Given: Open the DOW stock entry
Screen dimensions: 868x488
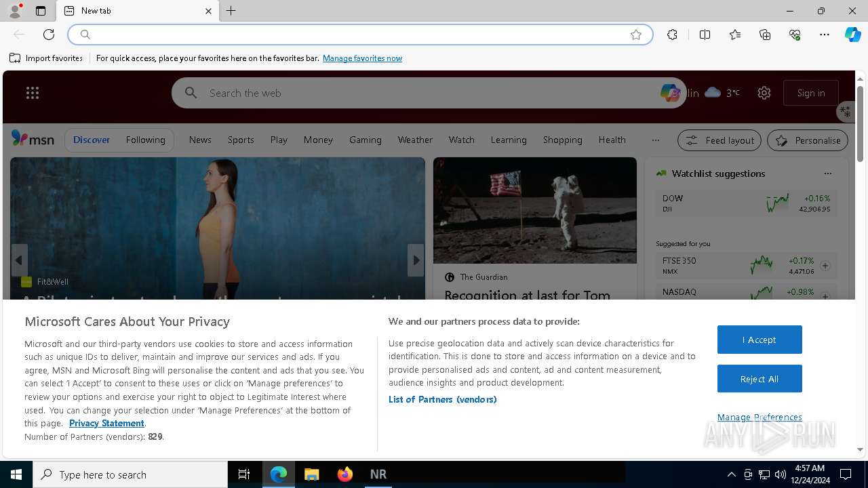Looking at the screenshot, I should coord(746,203).
